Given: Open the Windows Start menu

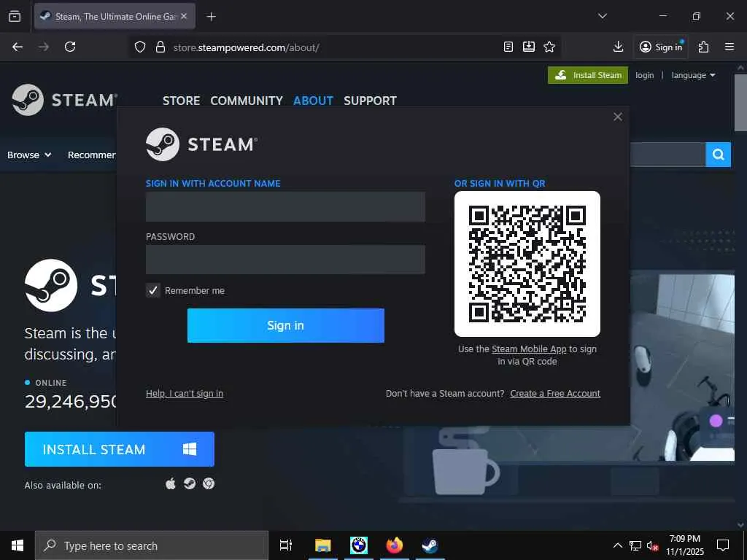Looking at the screenshot, I should coord(18,545).
